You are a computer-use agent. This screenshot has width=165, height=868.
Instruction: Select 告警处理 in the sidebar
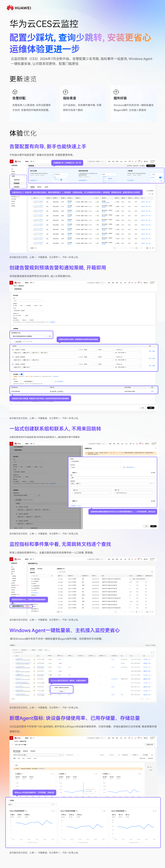pyautogui.click(x=16, y=180)
